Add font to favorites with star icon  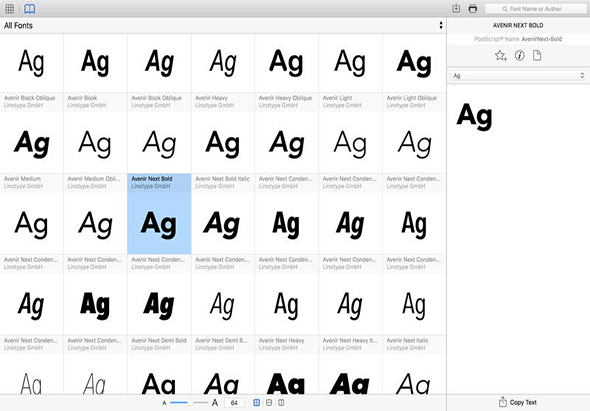click(501, 56)
